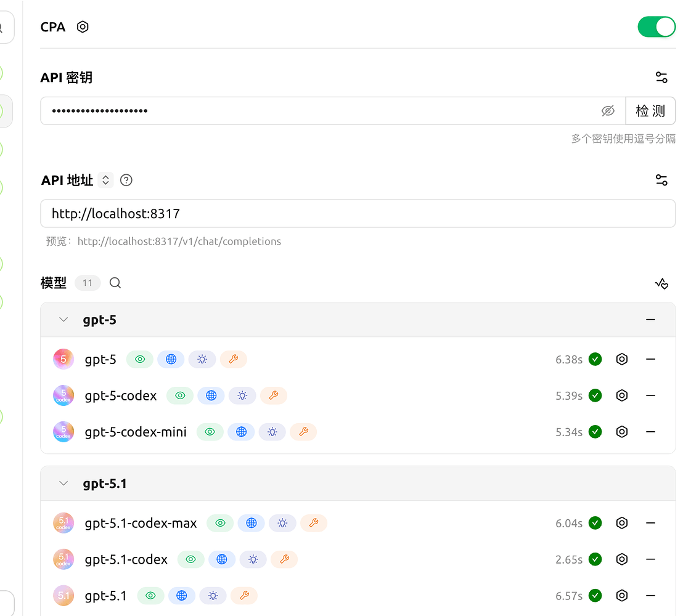Click the 2.65s latency value
The width and height of the screenshot is (683, 616).
[x=569, y=560]
